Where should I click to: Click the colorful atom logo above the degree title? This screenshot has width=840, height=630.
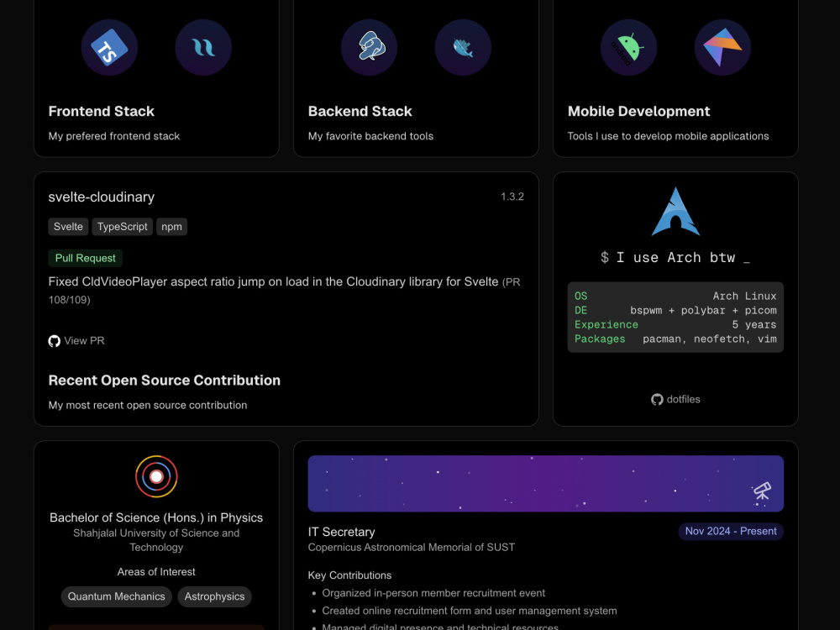click(156, 475)
